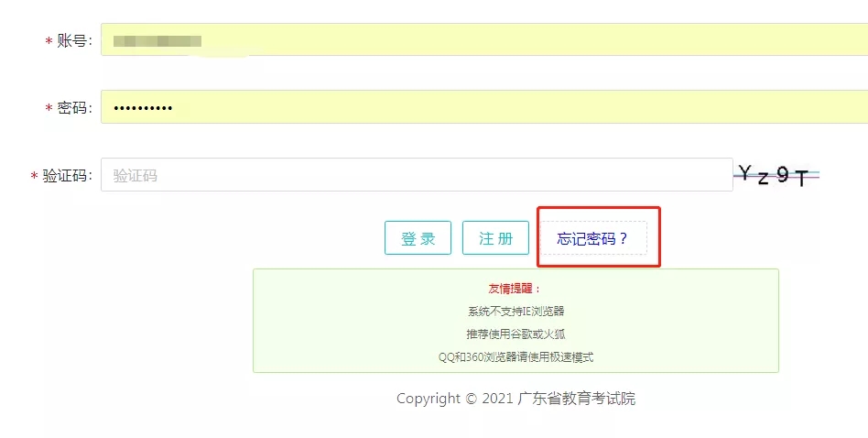The height and width of the screenshot is (438, 868).
Task: Click the 登录 login button
Action: coord(418,238)
